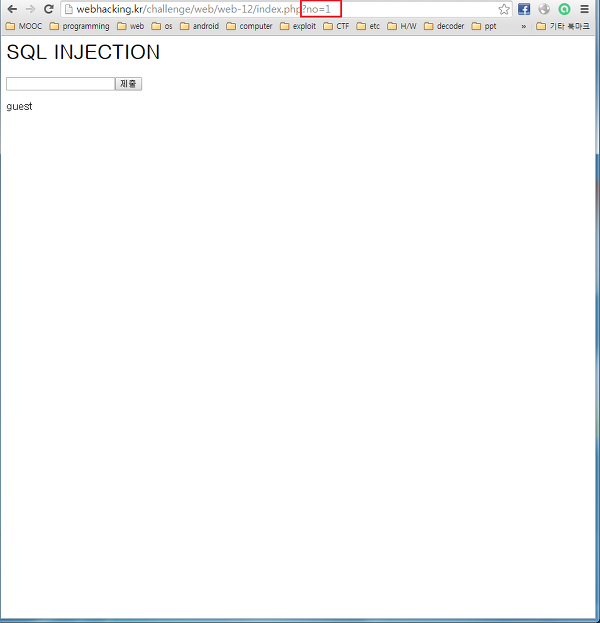
Task: Open the decoder bookmarks folder
Action: (x=444, y=26)
